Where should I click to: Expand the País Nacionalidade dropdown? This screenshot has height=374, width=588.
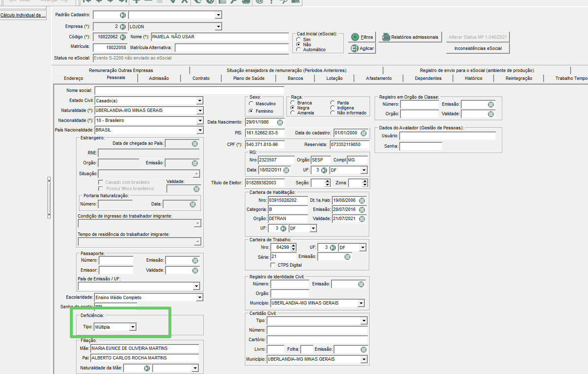point(200,130)
